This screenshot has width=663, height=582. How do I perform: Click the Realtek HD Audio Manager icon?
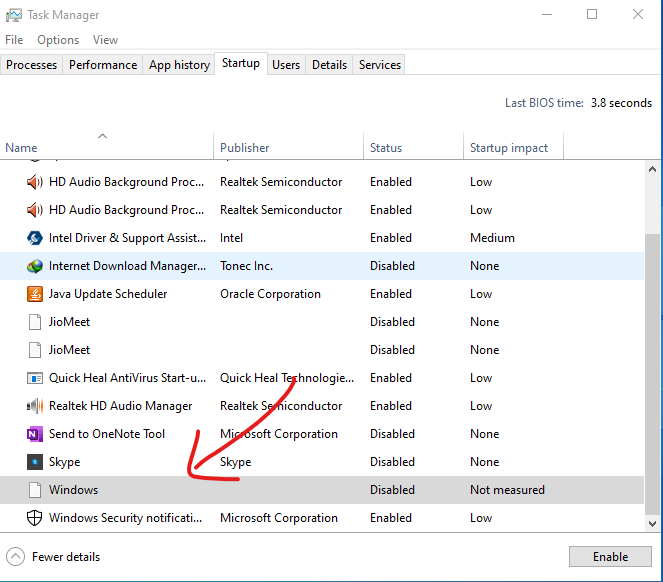pos(35,406)
